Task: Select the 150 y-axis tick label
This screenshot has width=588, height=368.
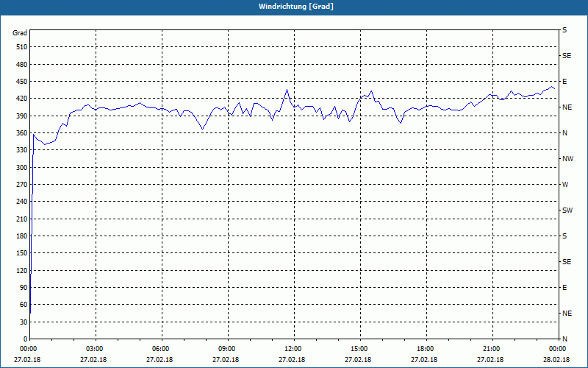Action: [x=21, y=253]
